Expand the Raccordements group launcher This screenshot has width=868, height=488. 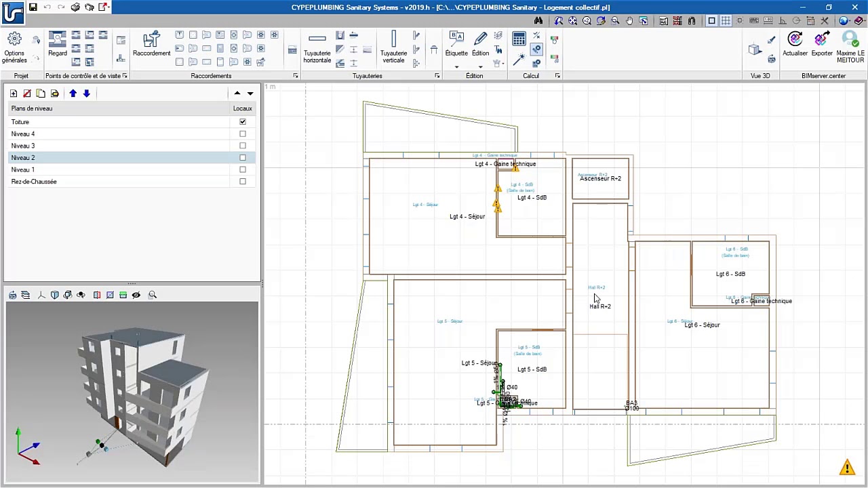(x=296, y=76)
